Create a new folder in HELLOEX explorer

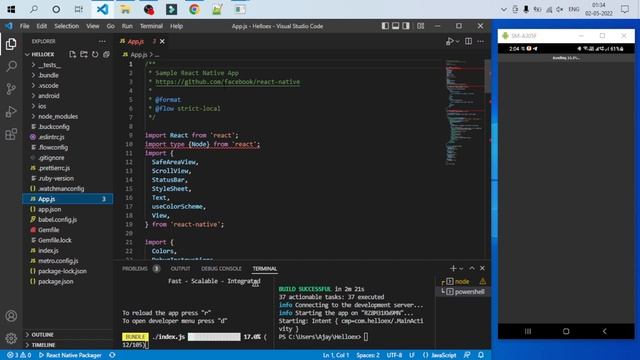point(84,54)
